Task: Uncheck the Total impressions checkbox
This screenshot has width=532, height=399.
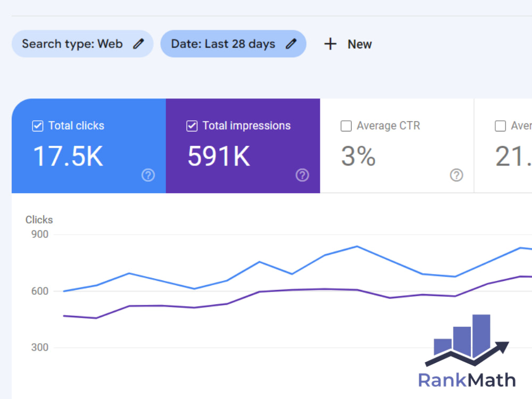Action: click(192, 126)
